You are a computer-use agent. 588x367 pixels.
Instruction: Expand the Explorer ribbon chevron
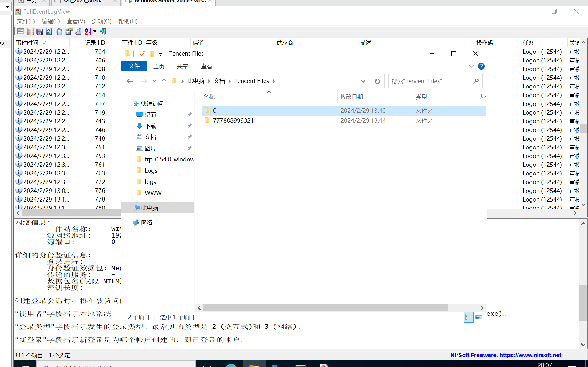(x=471, y=66)
